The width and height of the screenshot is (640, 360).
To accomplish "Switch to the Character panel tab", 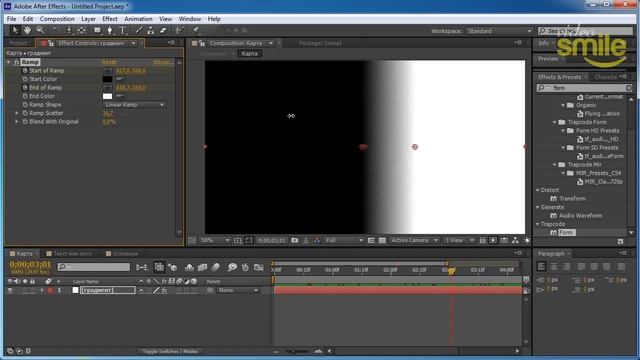I will (606, 77).
